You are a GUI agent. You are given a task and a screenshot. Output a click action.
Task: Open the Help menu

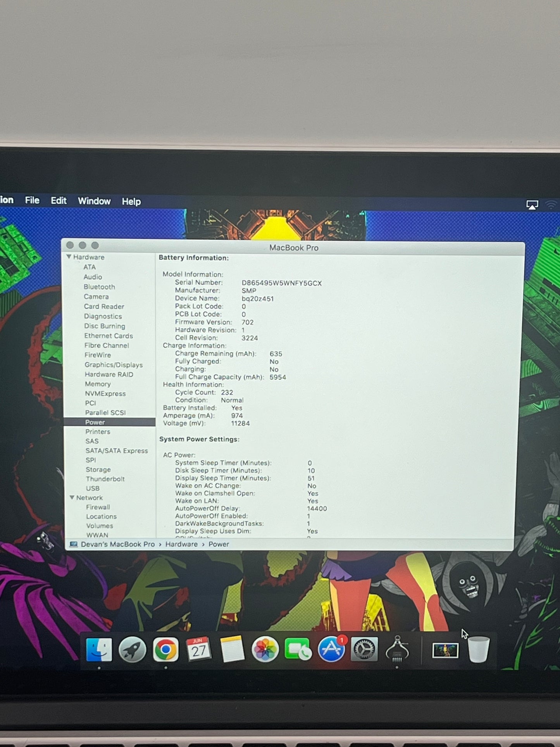[x=131, y=202]
